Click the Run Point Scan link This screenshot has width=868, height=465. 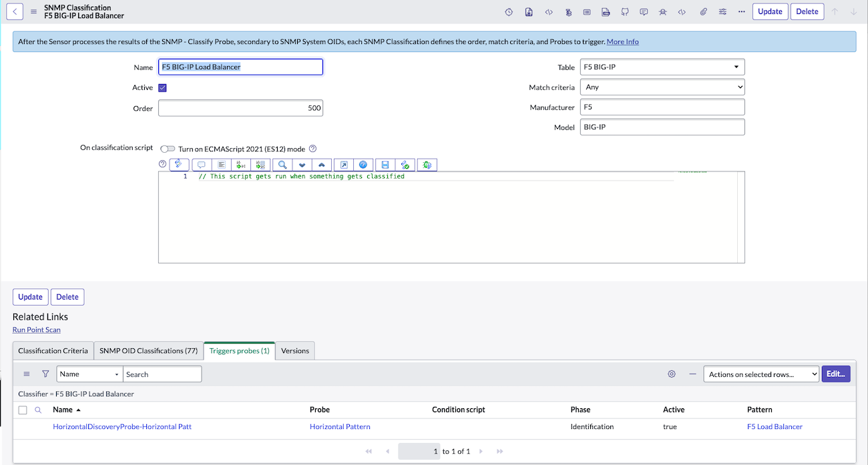click(37, 330)
